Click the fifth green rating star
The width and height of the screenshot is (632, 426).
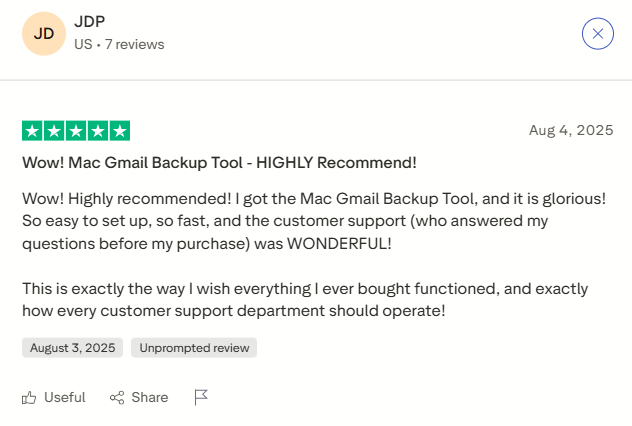(120, 131)
